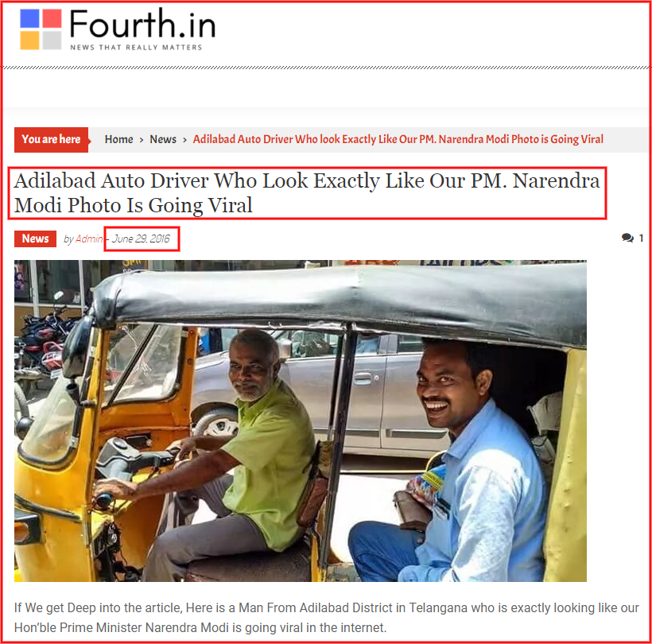Go to Home in the breadcrumb
The image size is (652, 644).
click(119, 139)
